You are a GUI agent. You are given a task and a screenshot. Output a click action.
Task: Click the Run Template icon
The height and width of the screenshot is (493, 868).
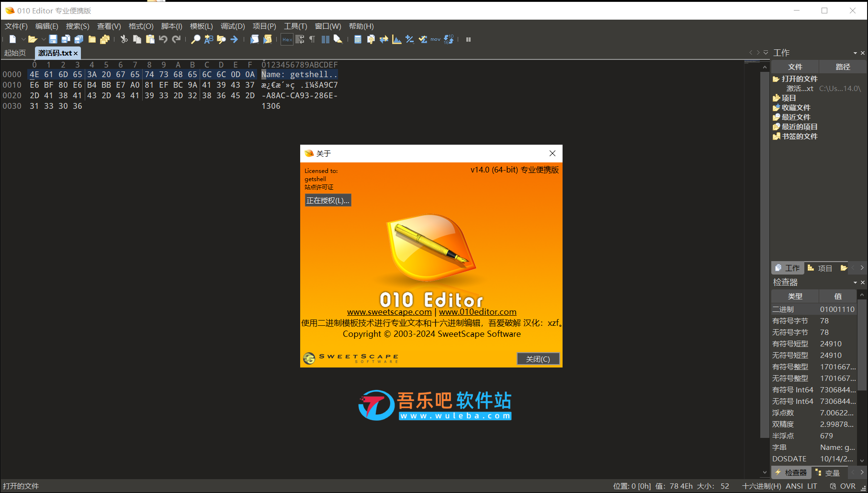pos(268,39)
